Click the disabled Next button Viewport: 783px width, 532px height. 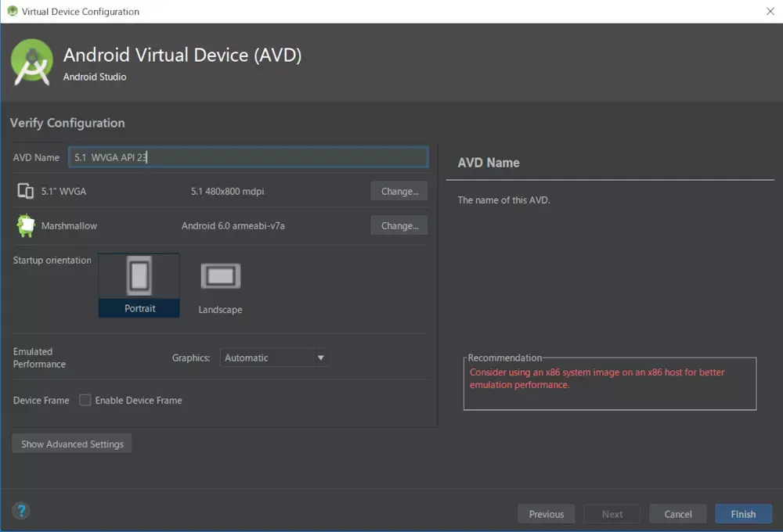(612, 514)
